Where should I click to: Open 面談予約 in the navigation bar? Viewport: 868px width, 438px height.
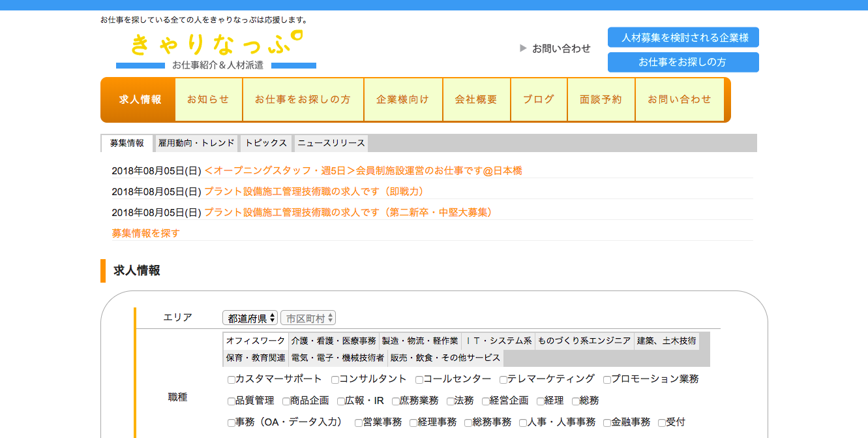[x=601, y=100]
